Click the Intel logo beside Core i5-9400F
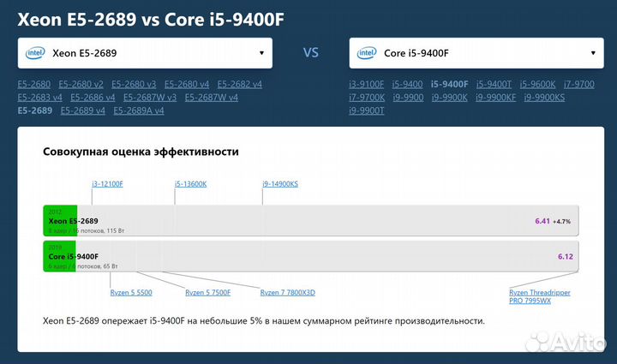The image size is (617, 364). [x=367, y=53]
